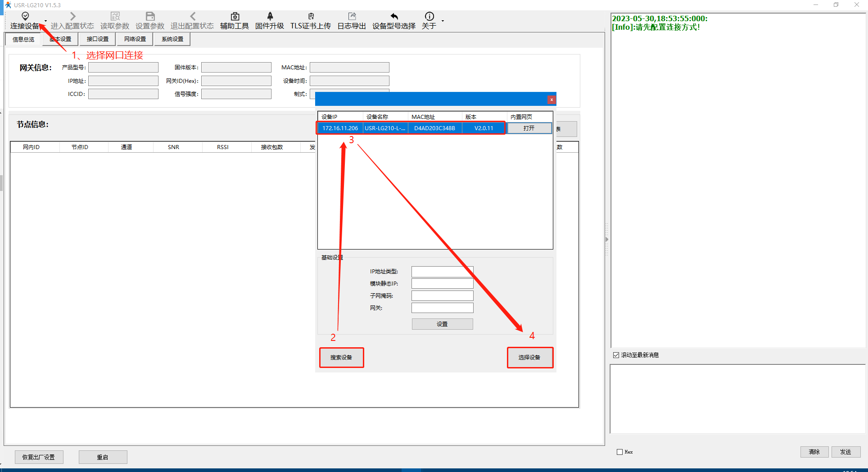Click the 内置网页 column header
The image size is (868, 472).
pos(530,117)
